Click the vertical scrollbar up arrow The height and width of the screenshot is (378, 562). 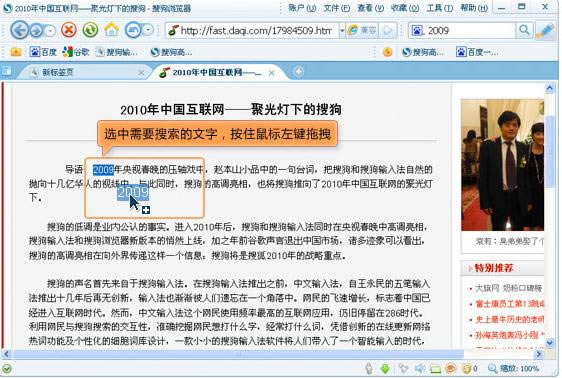point(550,88)
